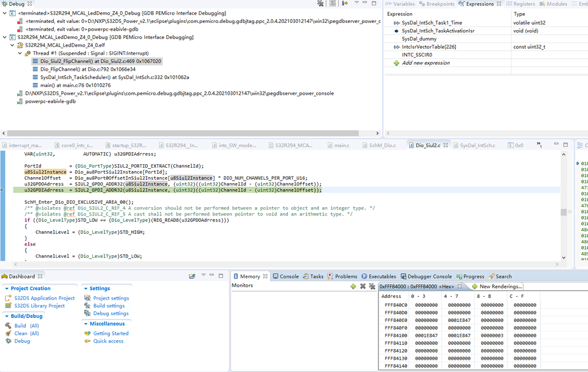Select stack frame Dio_FlipChannel() at Dio.c:792
Image resolution: width=588 pixels, height=372 pixels.
click(88, 69)
